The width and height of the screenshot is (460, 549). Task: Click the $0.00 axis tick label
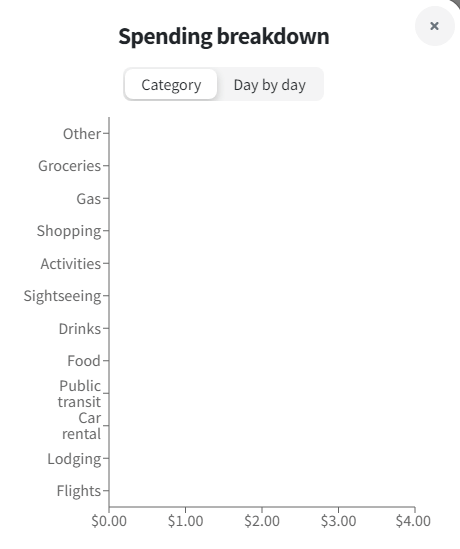pos(109,521)
